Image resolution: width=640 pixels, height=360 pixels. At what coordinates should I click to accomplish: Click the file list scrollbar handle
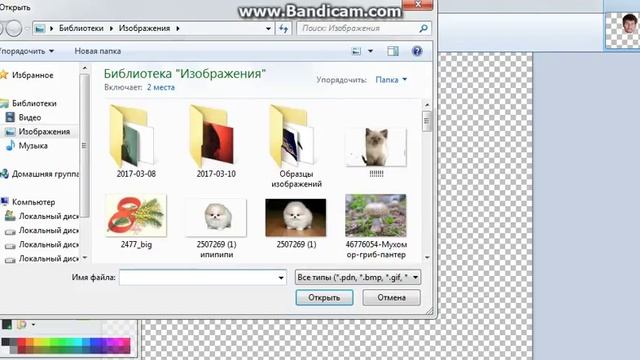click(x=427, y=121)
